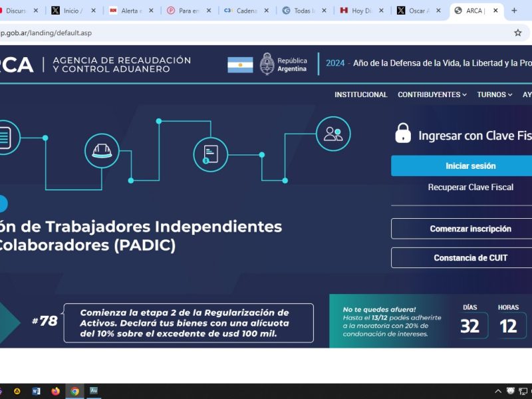Open Firefox from the taskbar
532x399 pixels.
coord(55,391)
